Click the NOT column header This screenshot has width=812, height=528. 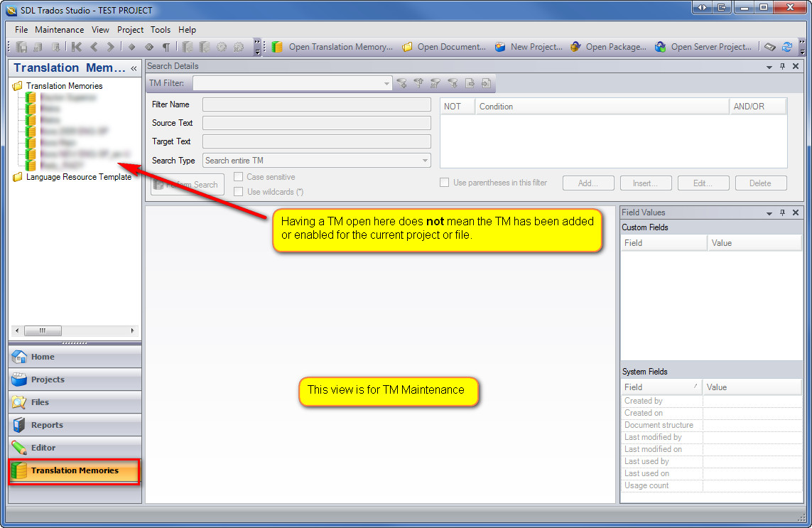click(458, 106)
